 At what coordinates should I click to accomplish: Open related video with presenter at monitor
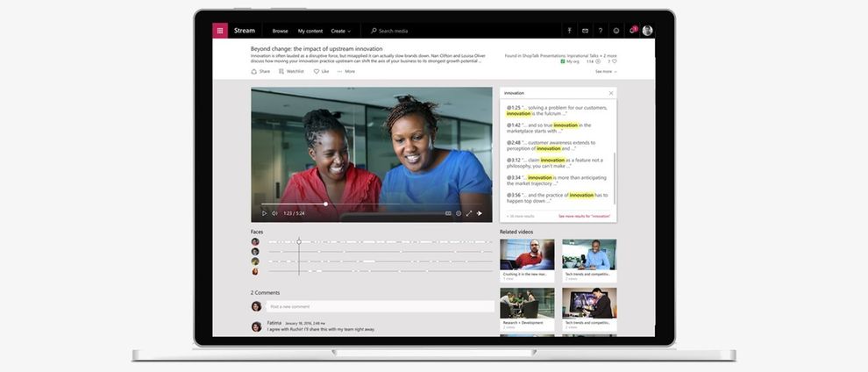click(x=589, y=309)
